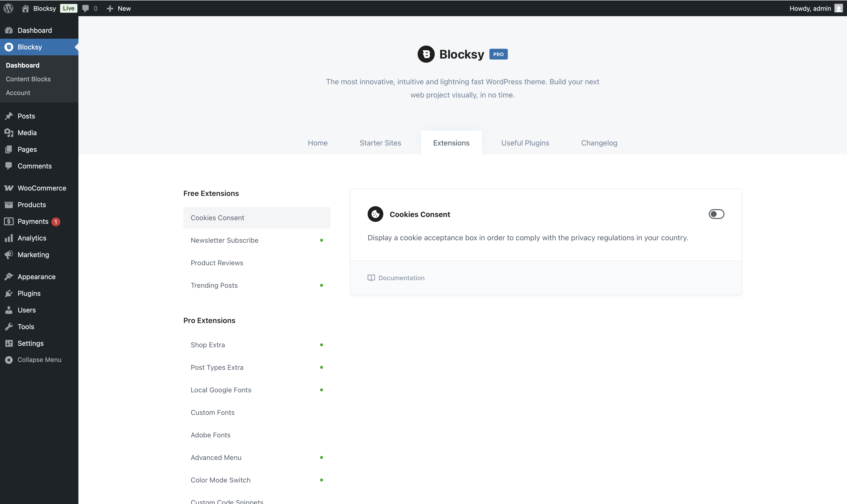Click the plus New icon

[110, 9]
